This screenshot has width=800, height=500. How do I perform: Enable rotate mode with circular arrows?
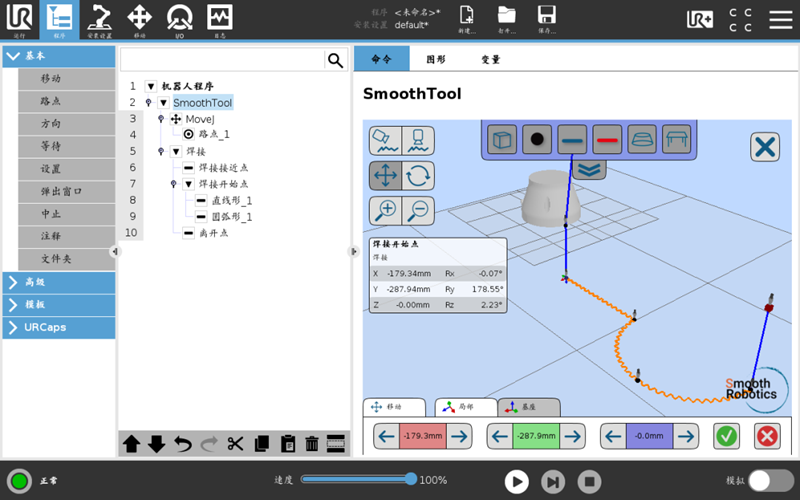coord(418,176)
